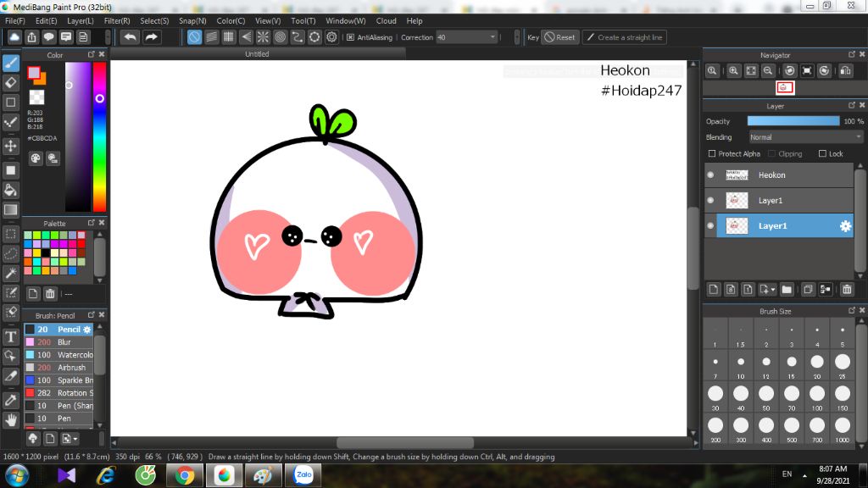Open the Correction value dropdown

[x=492, y=37]
